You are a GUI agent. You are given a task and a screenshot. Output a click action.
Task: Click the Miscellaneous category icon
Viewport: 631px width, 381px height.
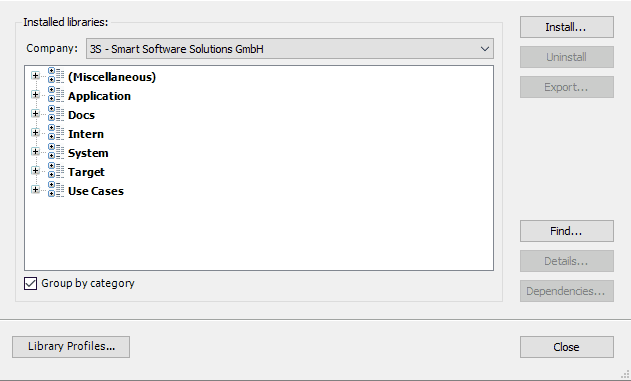pyautogui.click(x=56, y=75)
